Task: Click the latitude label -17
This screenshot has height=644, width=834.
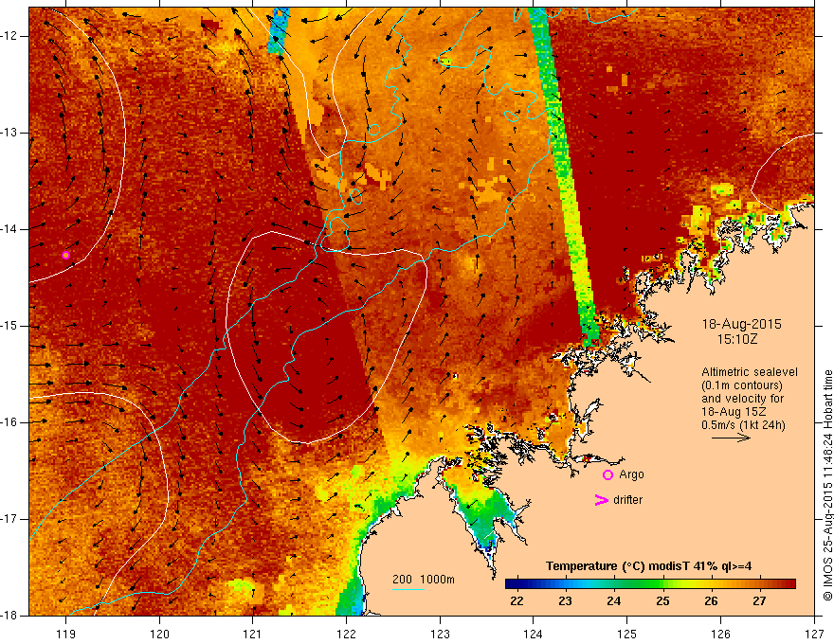Action: click(x=10, y=519)
